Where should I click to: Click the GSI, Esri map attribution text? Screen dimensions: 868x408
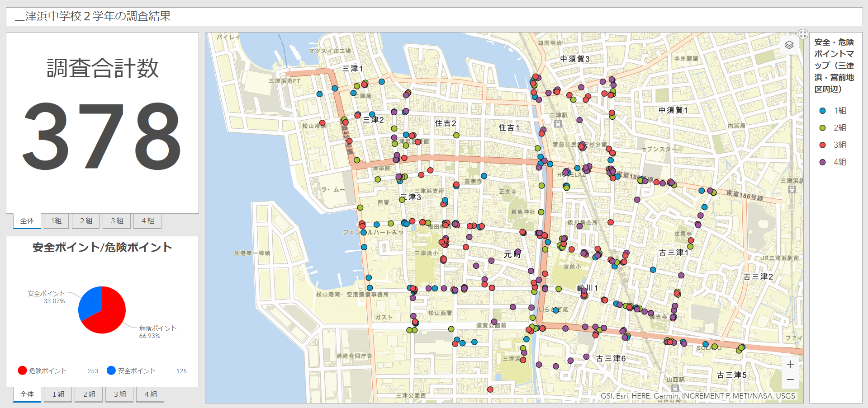coord(697,396)
